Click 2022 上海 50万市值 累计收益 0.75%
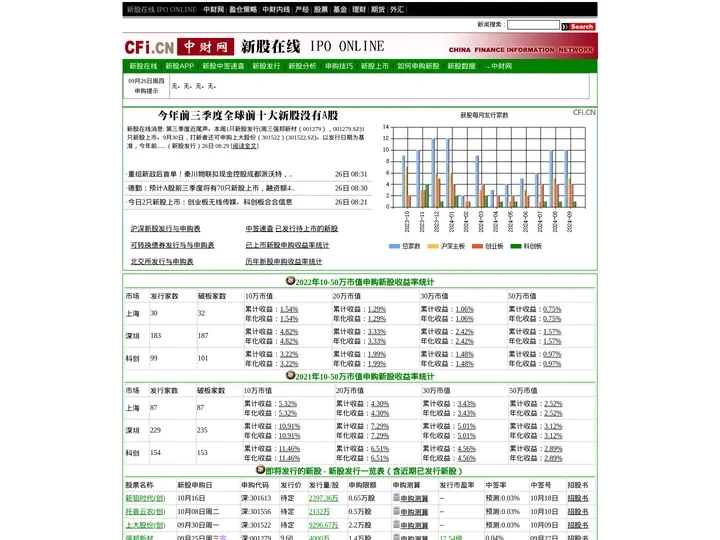Screen dimensions: 720x540 (x=552, y=309)
